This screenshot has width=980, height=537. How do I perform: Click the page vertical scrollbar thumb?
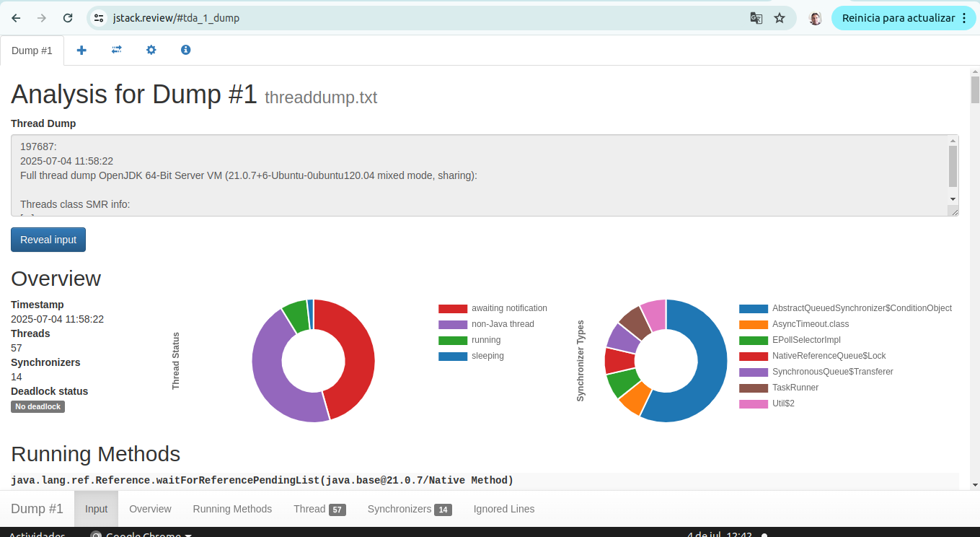pyautogui.click(x=975, y=89)
